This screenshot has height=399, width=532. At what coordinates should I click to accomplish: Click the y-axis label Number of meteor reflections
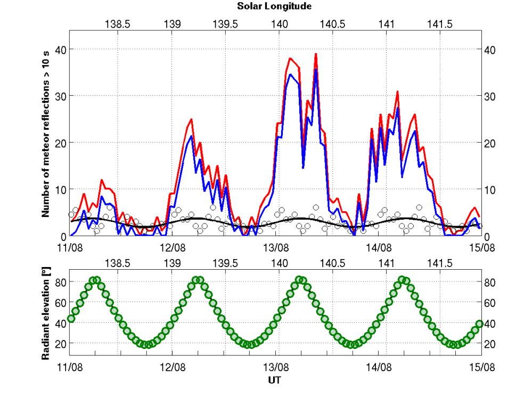pos(45,134)
